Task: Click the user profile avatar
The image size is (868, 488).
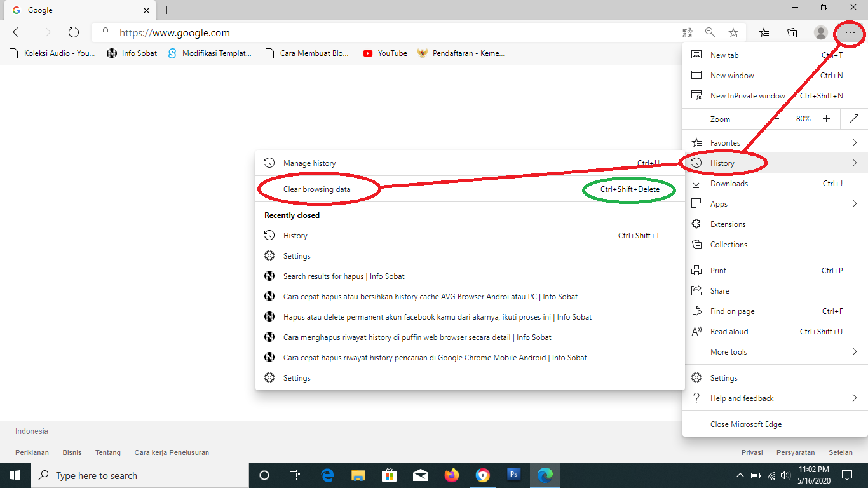Action: (821, 32)
